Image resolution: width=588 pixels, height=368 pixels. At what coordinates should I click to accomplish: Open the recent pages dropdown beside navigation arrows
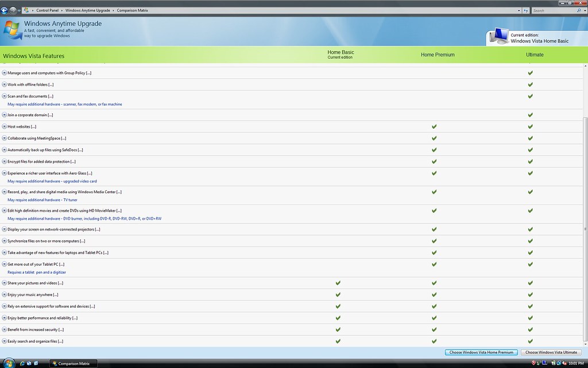[19, 10]
